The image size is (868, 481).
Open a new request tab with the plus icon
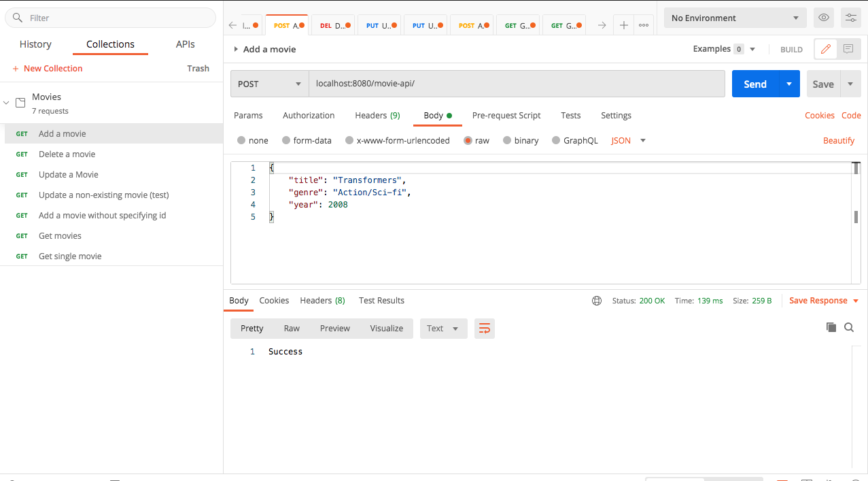pos(623,25)
